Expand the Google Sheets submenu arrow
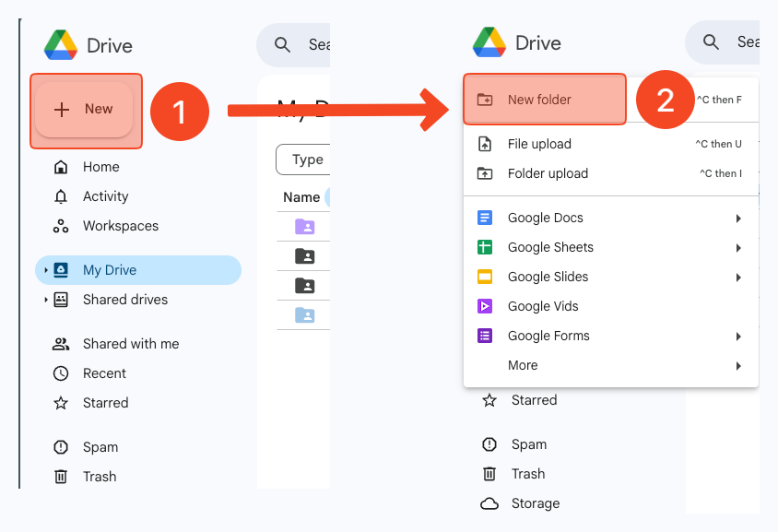Image resolution: width=778 pixels, height=532 pixels. pos(738,248)
